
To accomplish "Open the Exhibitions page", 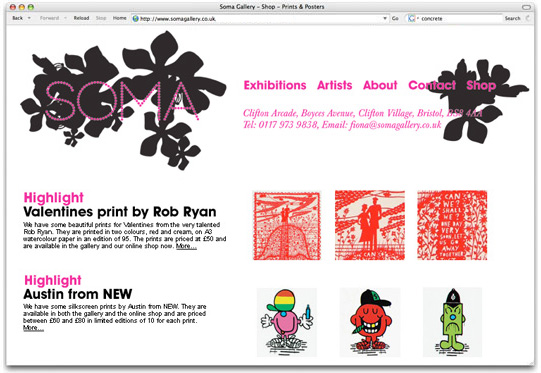I will [275, 85].
